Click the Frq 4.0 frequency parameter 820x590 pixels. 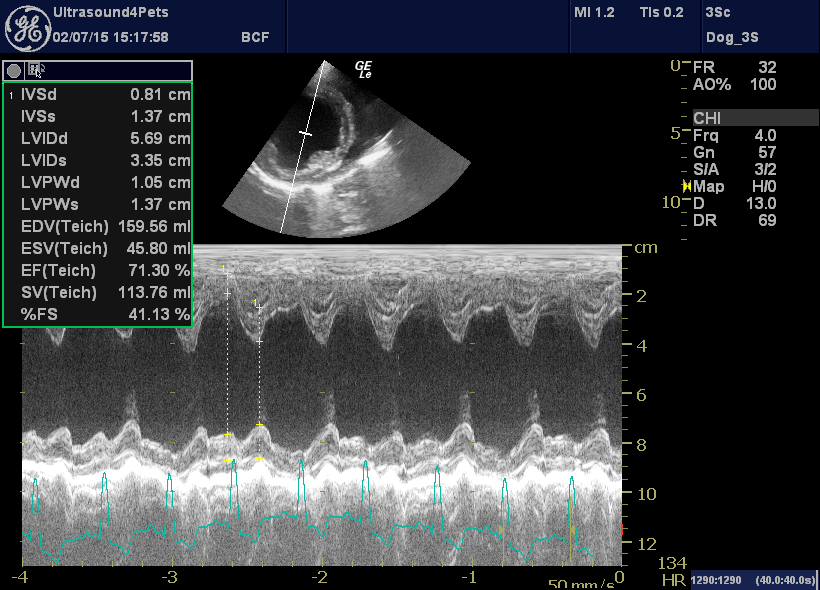coord(735,135)
